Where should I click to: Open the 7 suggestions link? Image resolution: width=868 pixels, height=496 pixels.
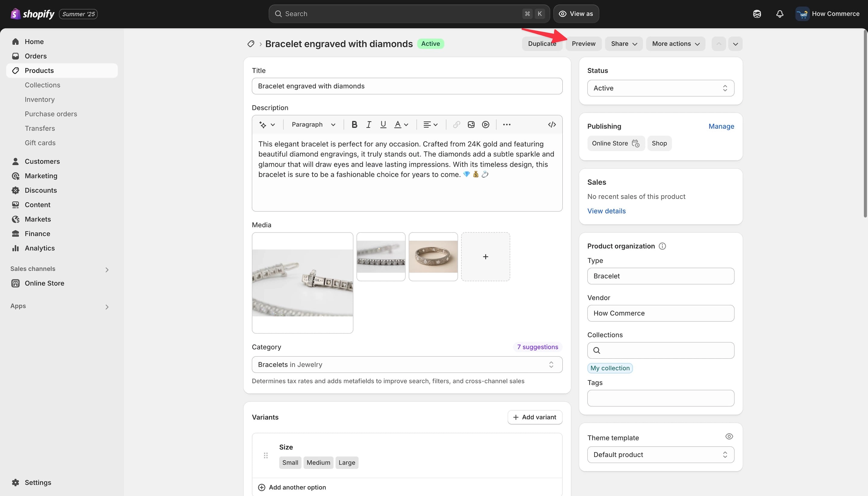(537, 347)
